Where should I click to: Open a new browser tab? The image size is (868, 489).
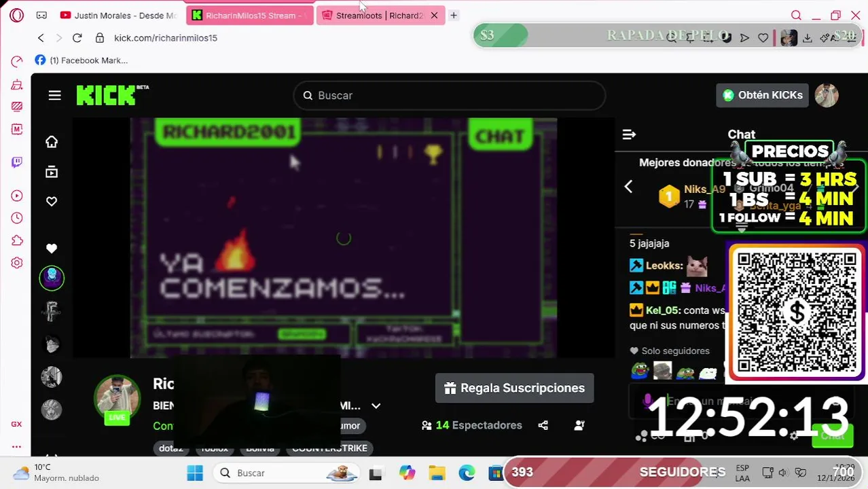click(x=454, y=15)
